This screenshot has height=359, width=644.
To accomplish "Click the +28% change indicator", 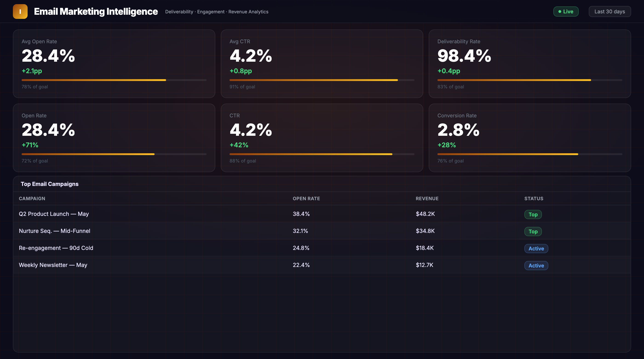I will [447, 145].
